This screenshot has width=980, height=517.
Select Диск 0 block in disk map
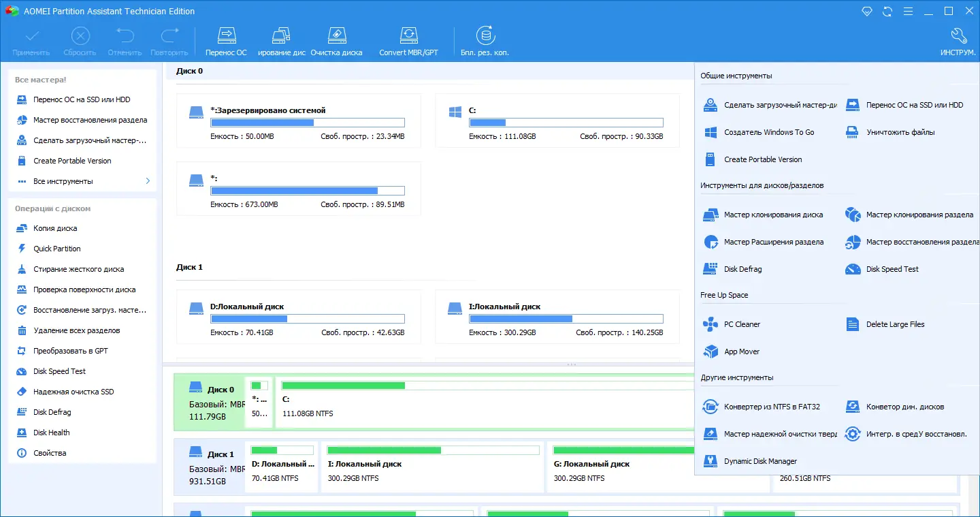pyautogui.click(x=210, y=402)
